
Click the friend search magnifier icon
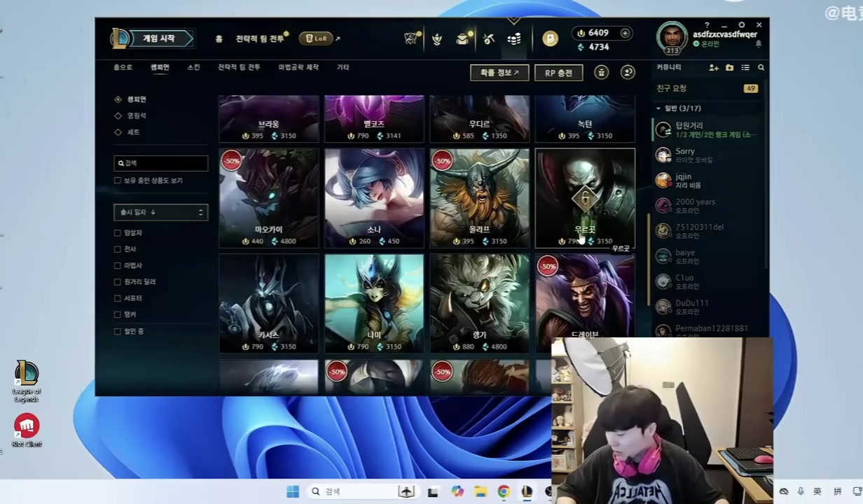point(761,67)
